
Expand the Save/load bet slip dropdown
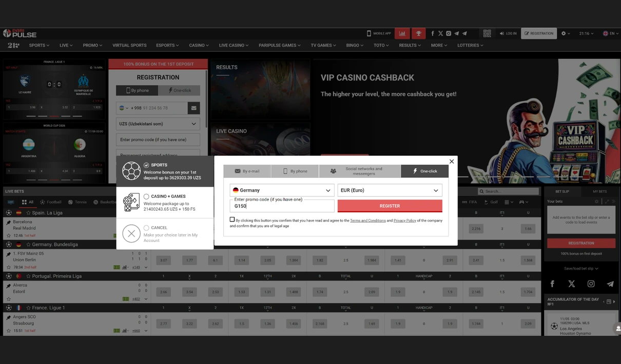[581, 268]
